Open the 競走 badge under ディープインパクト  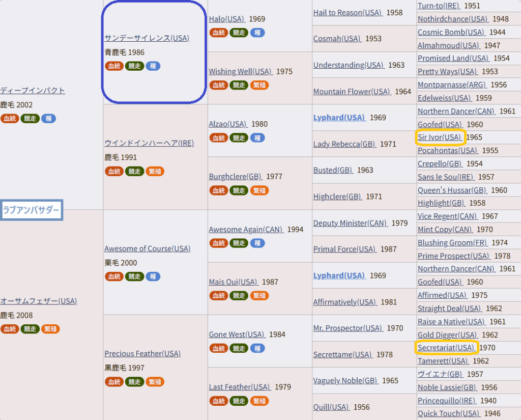coord(30,119)
